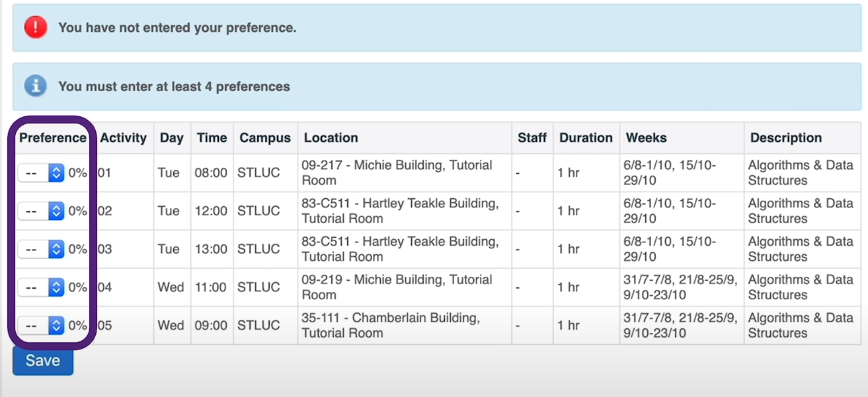
Task: Open preference dropdown for activity 04
Action: point(41,287)
